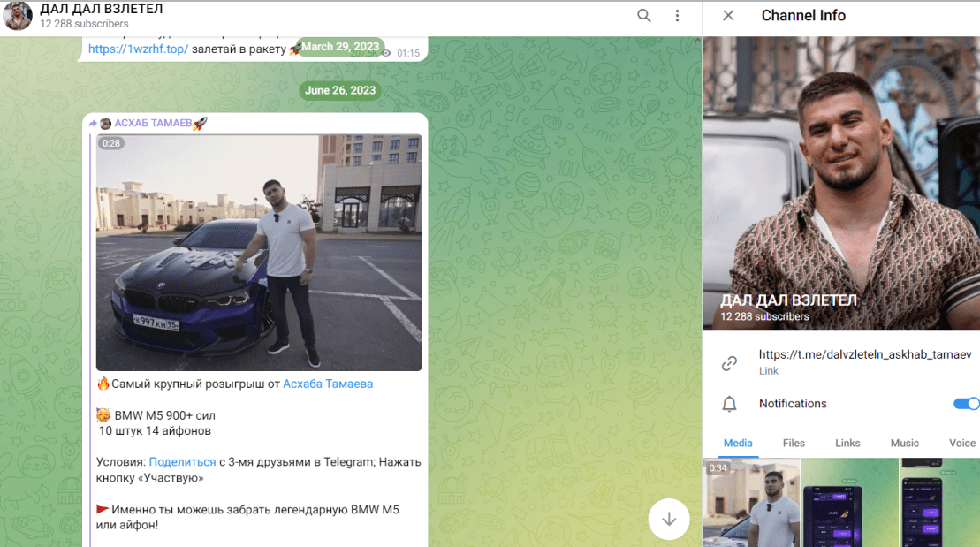Open the second media thumbnail with phone
980x547 pixels.
pyautogui.click(x=849, y=503)
